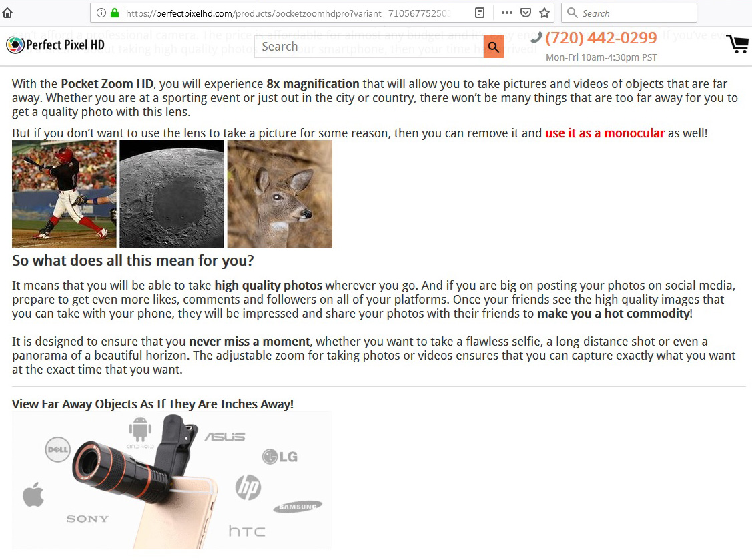752x560 pixels.
Task: Click the orange site search button
Action: [x=494, y=47]
